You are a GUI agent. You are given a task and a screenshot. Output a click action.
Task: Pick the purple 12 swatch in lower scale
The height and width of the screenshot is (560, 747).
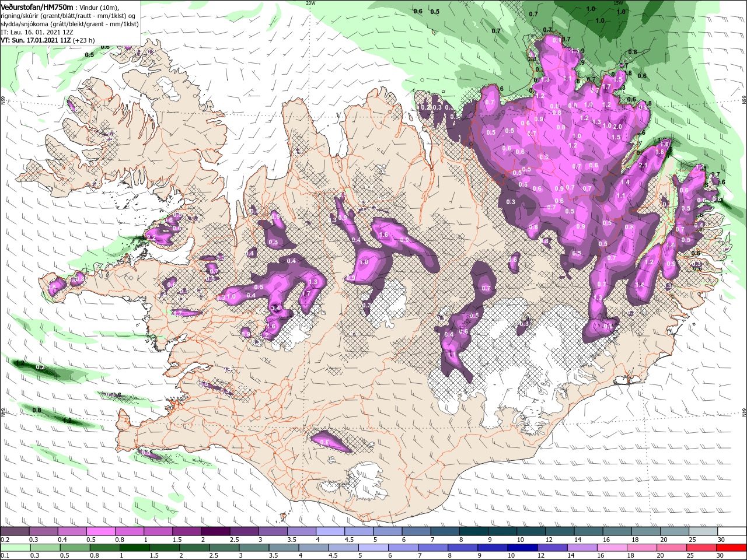(553, 548)
